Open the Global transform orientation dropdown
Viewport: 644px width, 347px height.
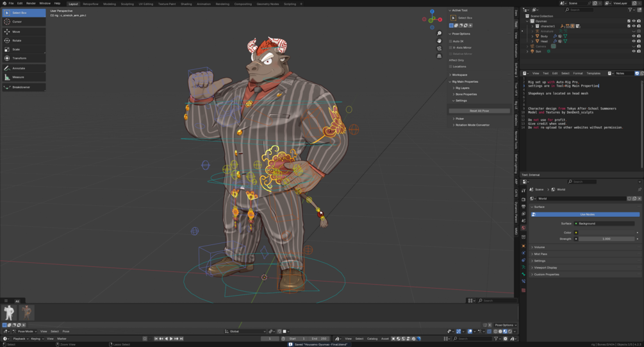pos(245,332)
